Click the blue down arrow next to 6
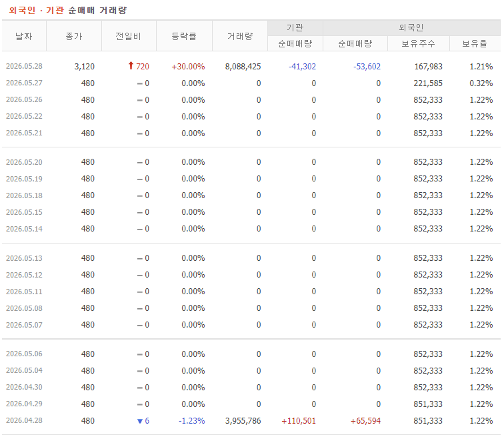The width and height of the screenshot is (504, 441). click(x=140, y=421)
